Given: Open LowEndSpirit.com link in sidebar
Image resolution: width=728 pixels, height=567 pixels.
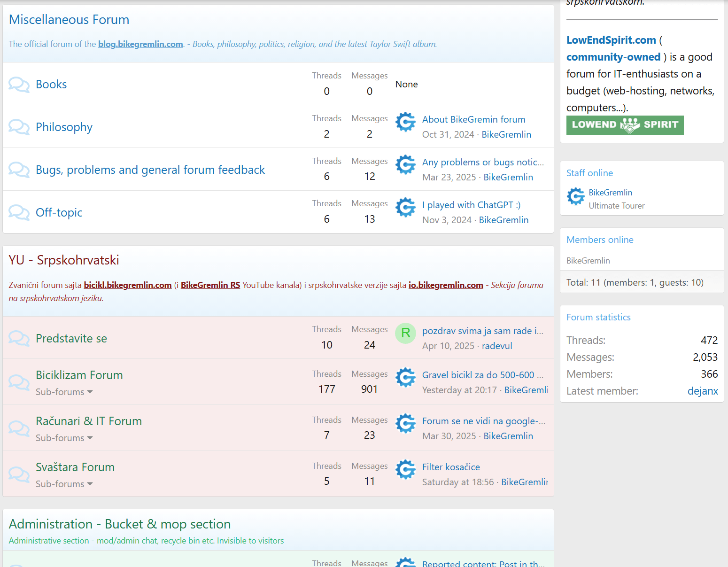Looking at the screenshot, I should (611, 40).
